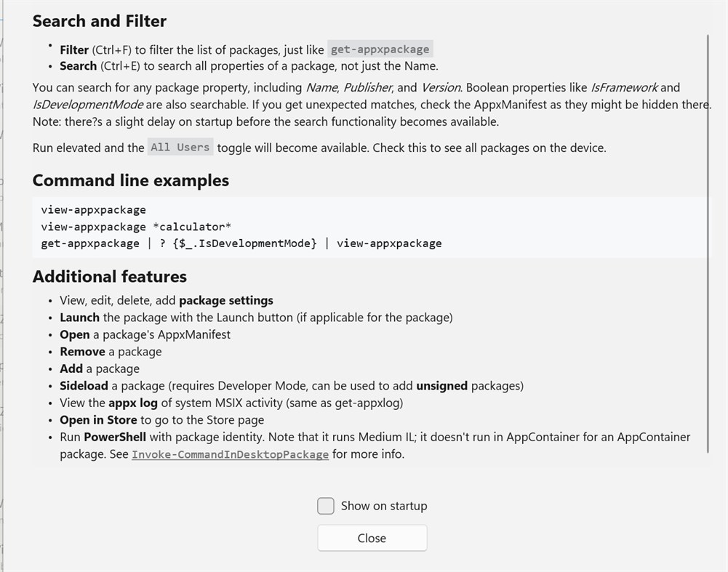Click the bold "Filter" word in the first bullet

click(74, 49)
